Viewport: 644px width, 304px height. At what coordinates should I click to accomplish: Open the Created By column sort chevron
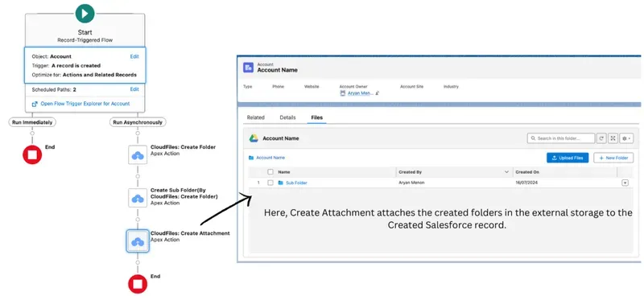506,172
